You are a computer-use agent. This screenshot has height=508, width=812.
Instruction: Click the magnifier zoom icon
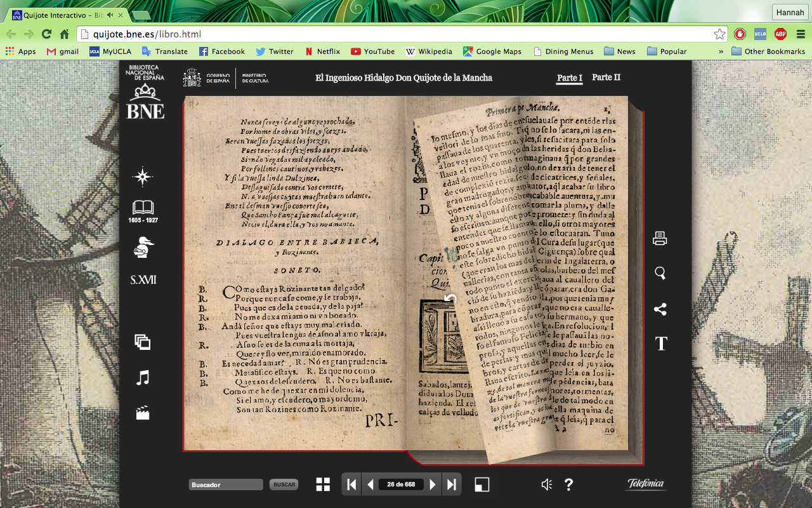coord(660,273)
